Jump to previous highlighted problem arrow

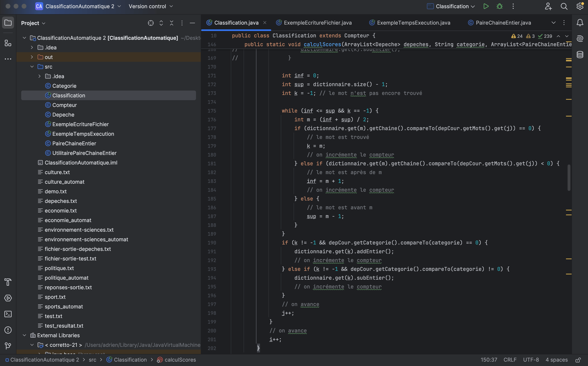tap(558, 36)
